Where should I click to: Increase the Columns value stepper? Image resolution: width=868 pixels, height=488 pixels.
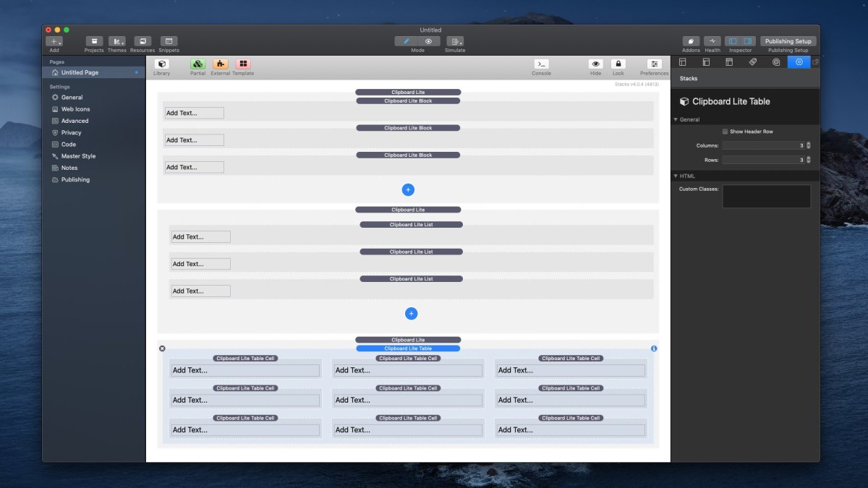808,142
